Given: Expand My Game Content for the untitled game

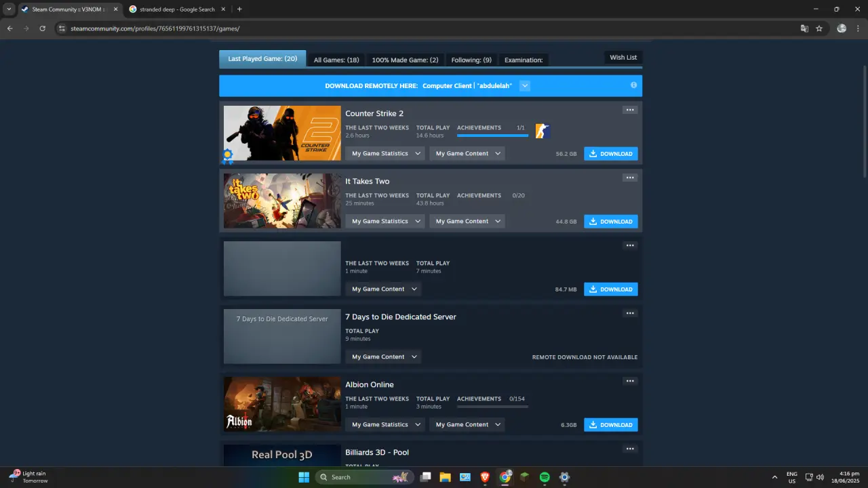Looking at the screenshot, I should pos(383,289).
